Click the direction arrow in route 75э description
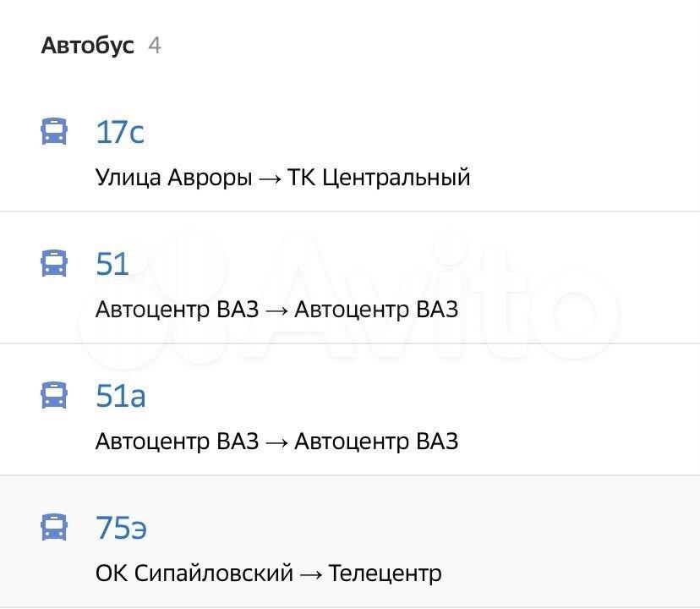Image resolution: width=700 pixels, height=609 pixels. [x=311, y=574]
